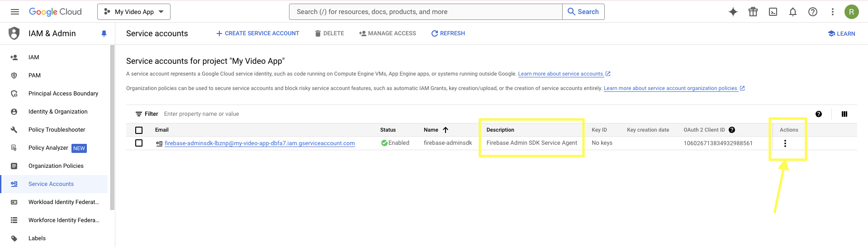This screenshot has width=868, height=247.
Task: Click the Firebase Admin SDK Service Agent description
Action: tap(532, 143)
